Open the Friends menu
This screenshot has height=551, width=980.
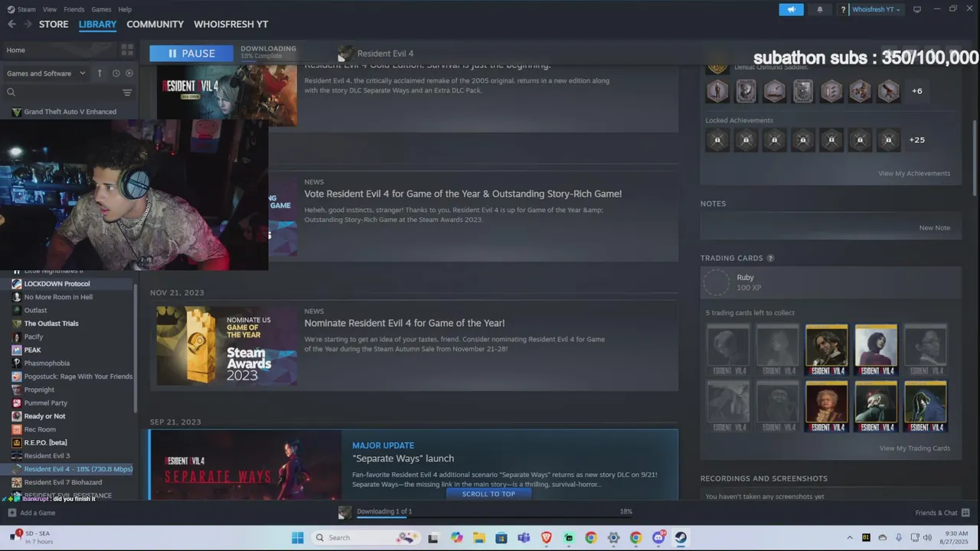[74, 9]
